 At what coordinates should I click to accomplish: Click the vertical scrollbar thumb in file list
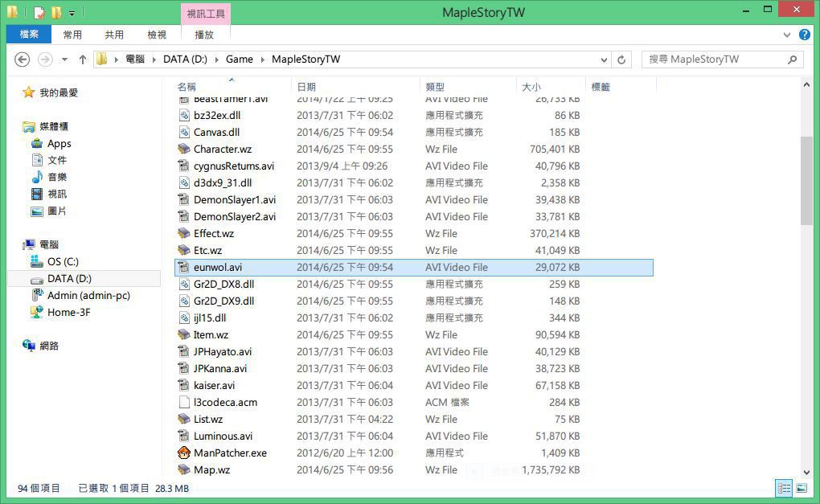[x=806, y=181]
